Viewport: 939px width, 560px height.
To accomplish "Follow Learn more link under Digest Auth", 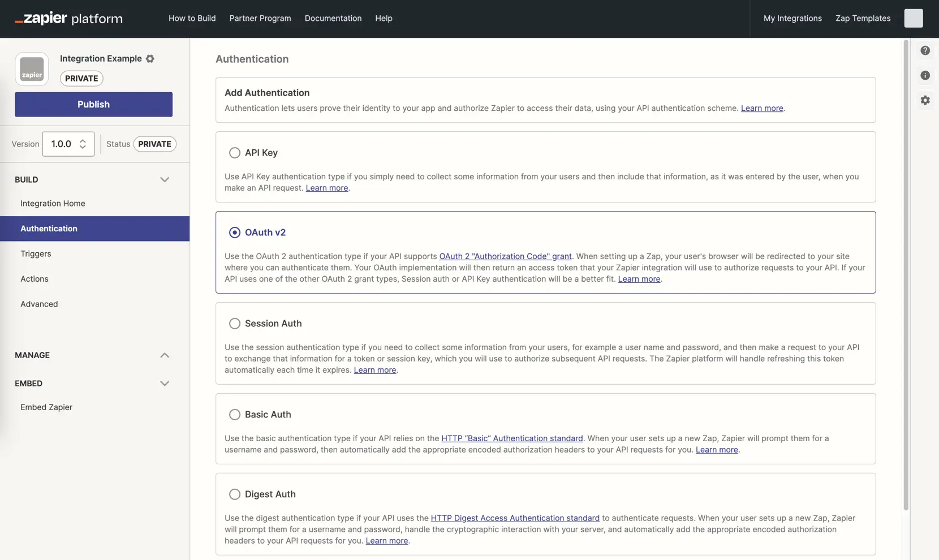I will coord(387,541).
